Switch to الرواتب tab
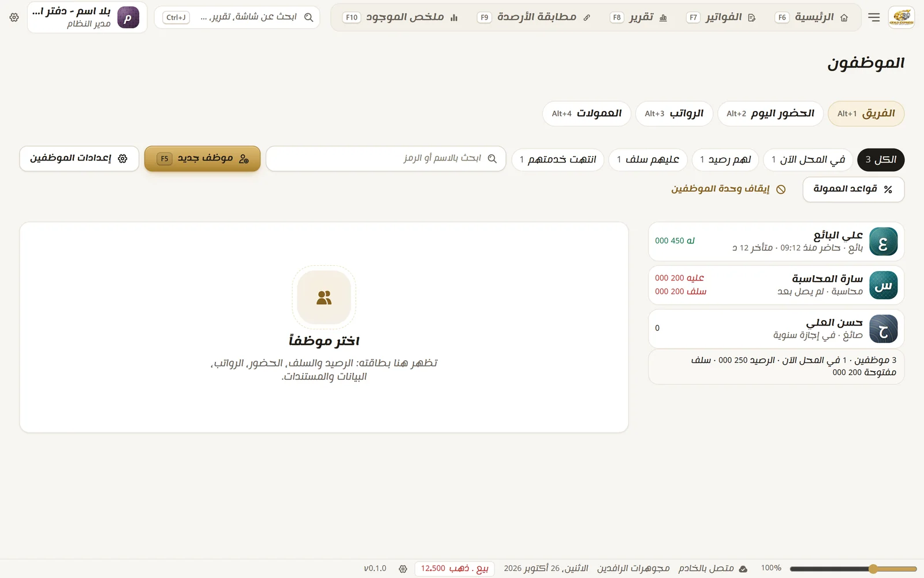The image size is (924, 578). pyautogui.click(x=674, y=113)
